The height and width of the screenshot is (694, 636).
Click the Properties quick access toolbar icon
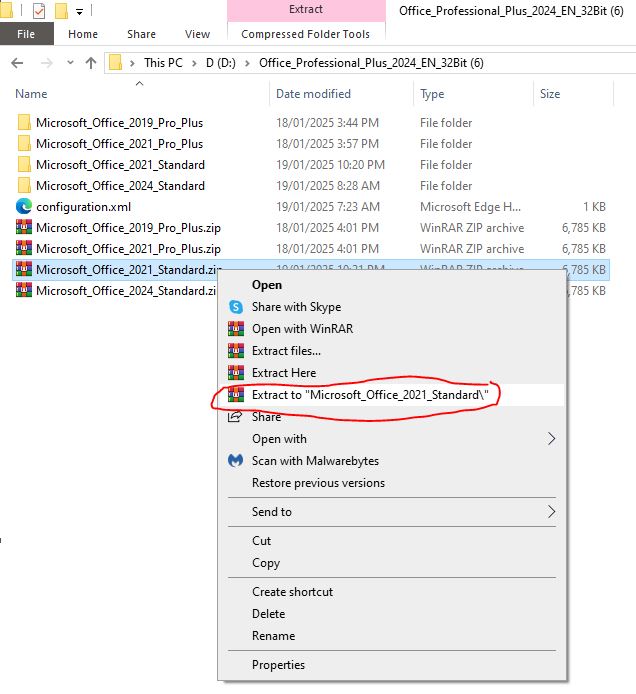point(39,11)
